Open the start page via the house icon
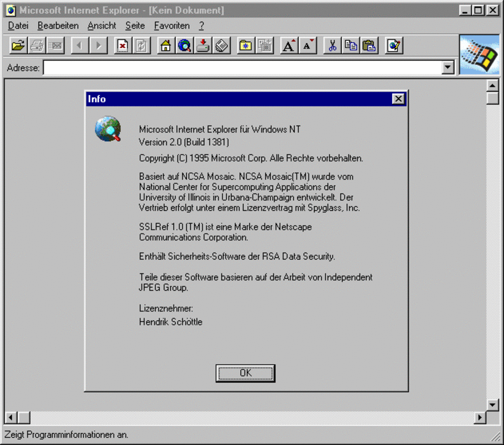Viewport: 504px width, 445px height. point(166,46)
